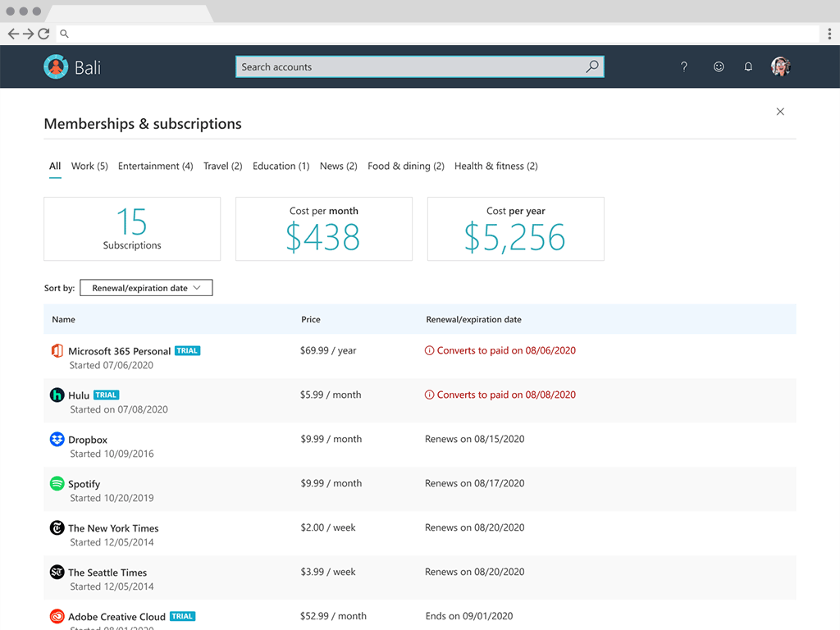Click the warning icon on Hulu row
Image resolution: width=840 pixels, height=630 pixels.
point(429,395)
